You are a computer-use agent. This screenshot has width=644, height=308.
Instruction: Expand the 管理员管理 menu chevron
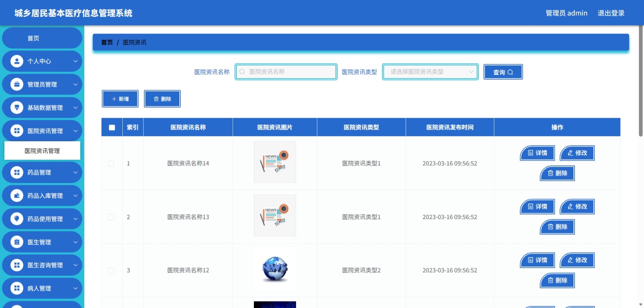[75, 84]
